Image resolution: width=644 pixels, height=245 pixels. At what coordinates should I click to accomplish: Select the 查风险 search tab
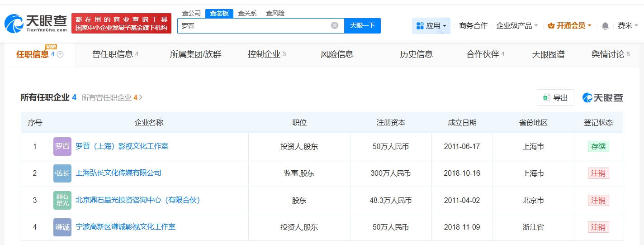[x=275, y=13]
